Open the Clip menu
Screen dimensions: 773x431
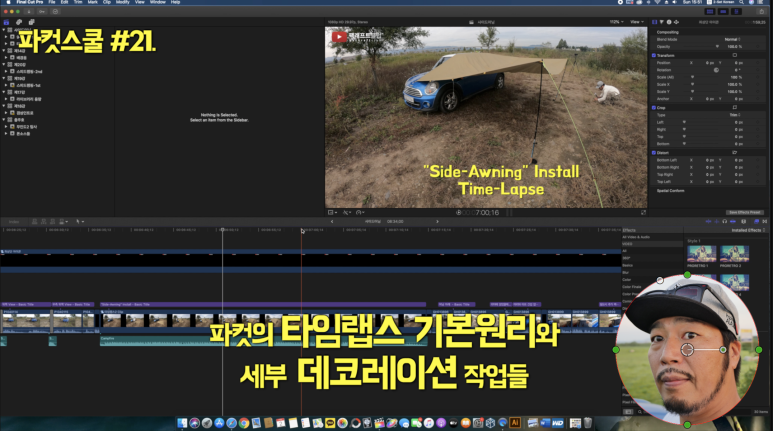(x=106, y=2)
